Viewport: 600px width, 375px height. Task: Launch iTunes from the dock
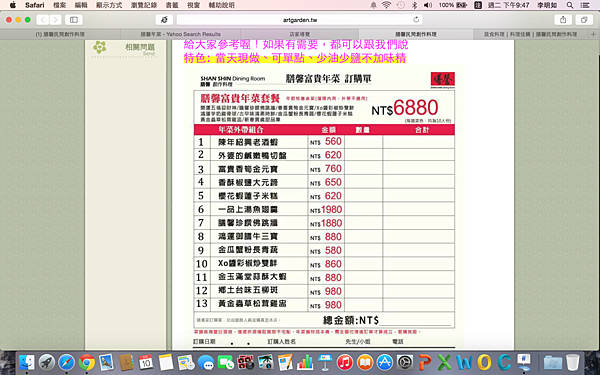pos(345,362)
